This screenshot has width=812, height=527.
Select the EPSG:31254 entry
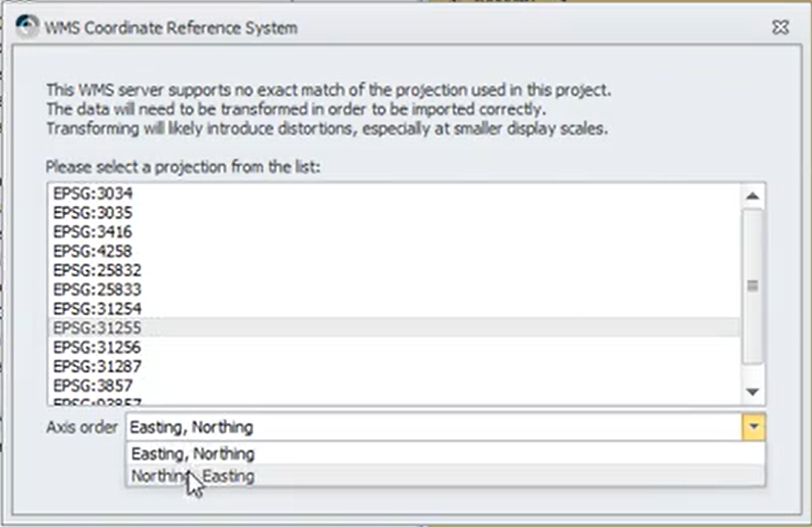tap(393, 309)
